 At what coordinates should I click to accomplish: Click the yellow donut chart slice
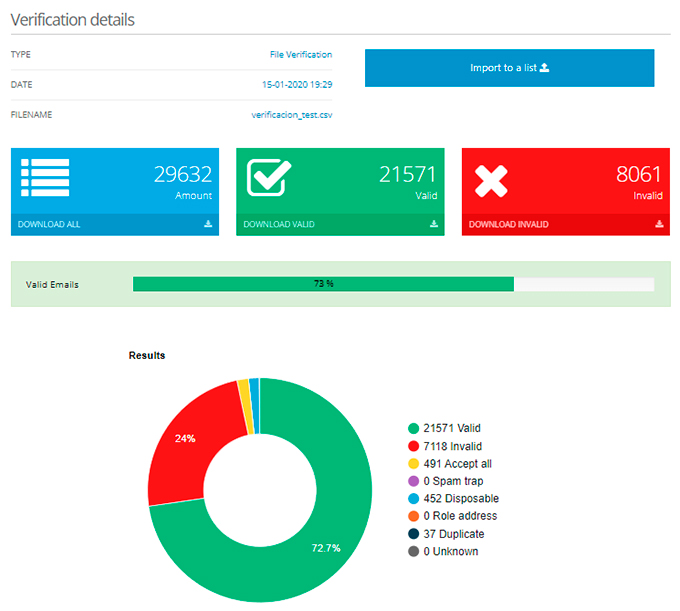(245, 405)
